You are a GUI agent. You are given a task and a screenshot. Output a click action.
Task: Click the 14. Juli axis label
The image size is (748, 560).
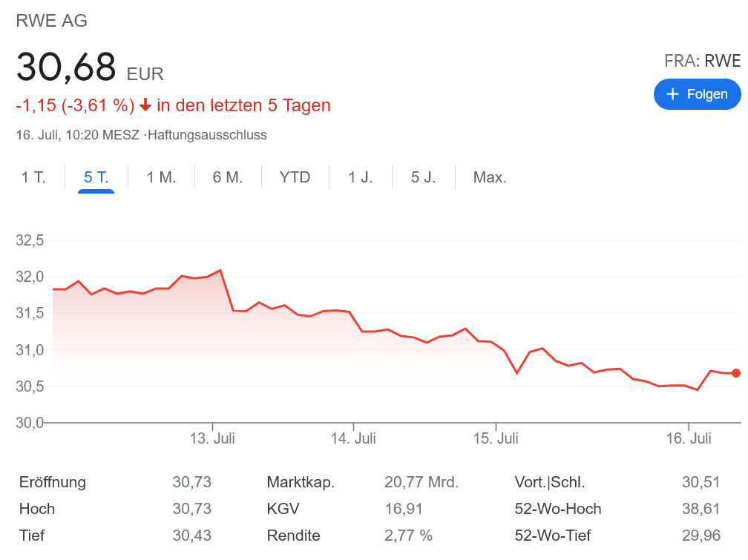(x=353, y=438)
